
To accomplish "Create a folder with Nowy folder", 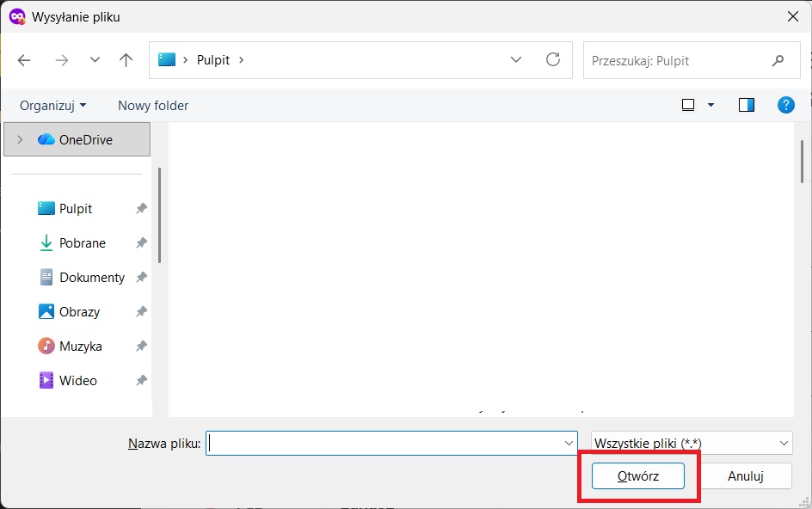I will coord(153,106).
